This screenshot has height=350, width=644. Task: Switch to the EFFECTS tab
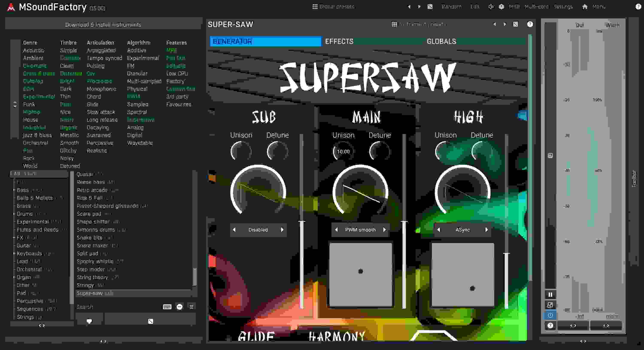pyautogui.click(x=339, y=41)
